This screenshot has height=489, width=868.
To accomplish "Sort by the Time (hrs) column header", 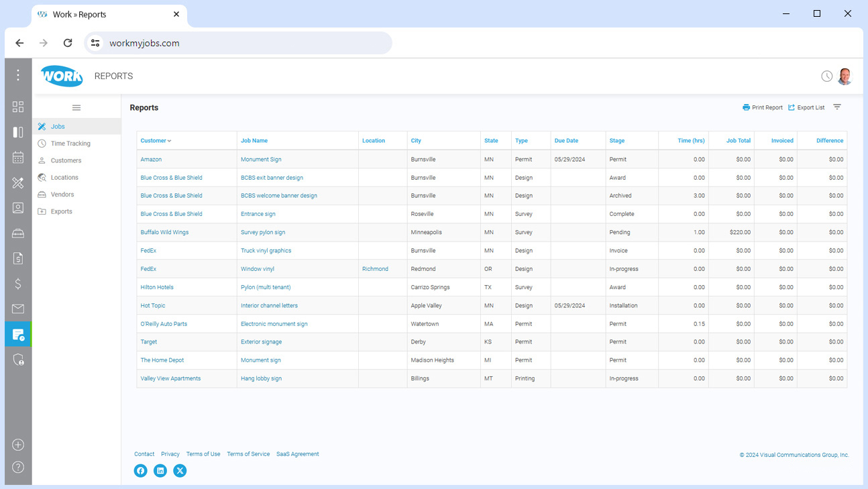I will pos(691,141).
